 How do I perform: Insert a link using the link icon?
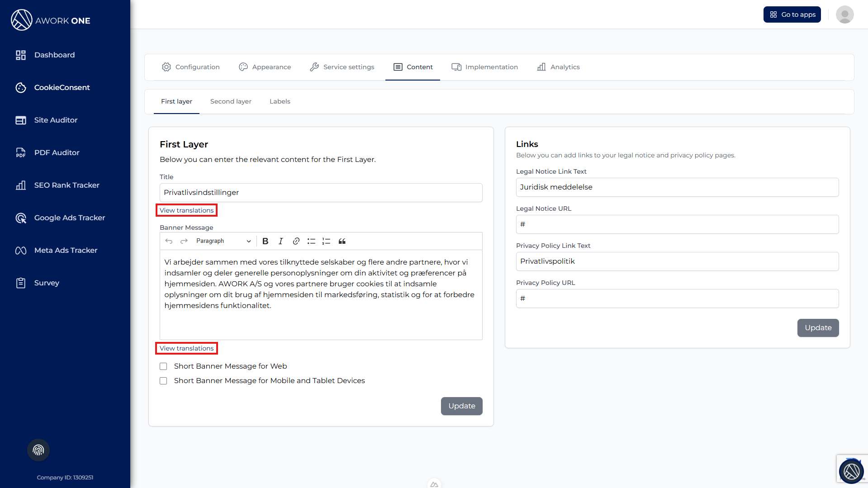click(296, 241)
